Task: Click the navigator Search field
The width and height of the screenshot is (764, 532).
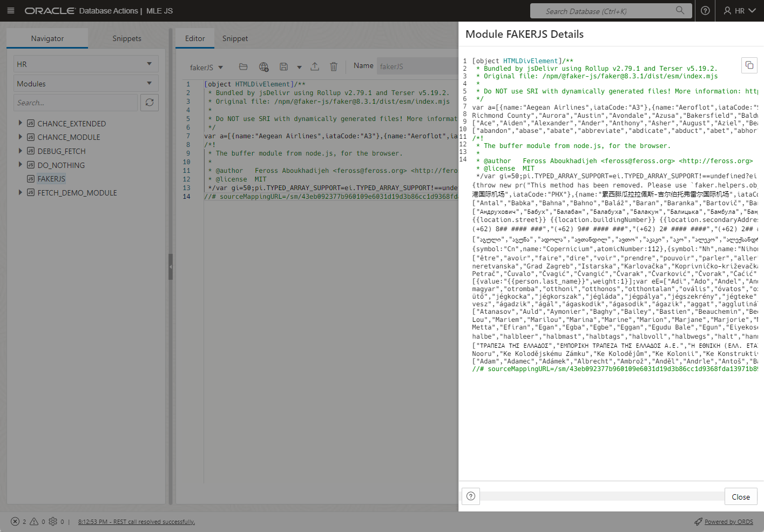Action: (x=76, y=103)
